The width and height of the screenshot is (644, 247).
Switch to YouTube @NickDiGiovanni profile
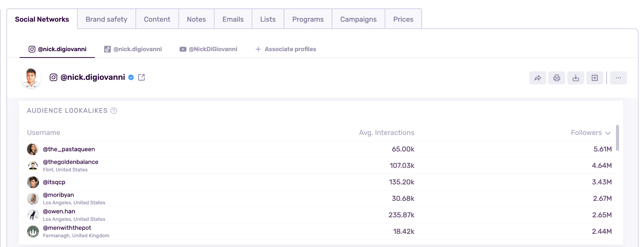point(208,49)
